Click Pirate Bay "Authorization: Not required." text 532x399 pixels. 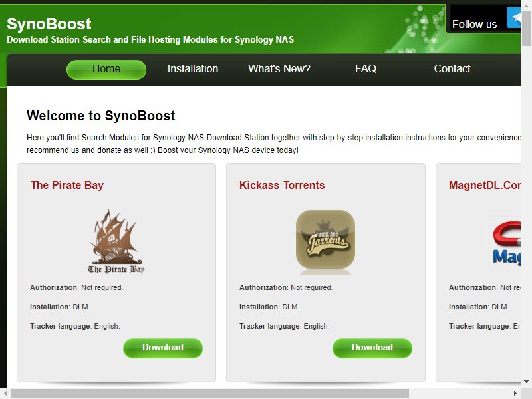tap(76, 287)
